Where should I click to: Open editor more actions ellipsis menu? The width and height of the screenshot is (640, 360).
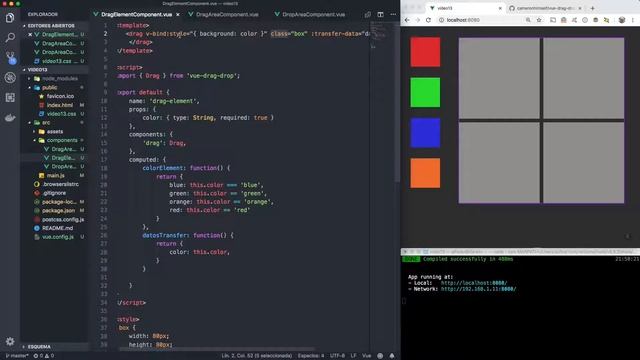tap(393, 14)
